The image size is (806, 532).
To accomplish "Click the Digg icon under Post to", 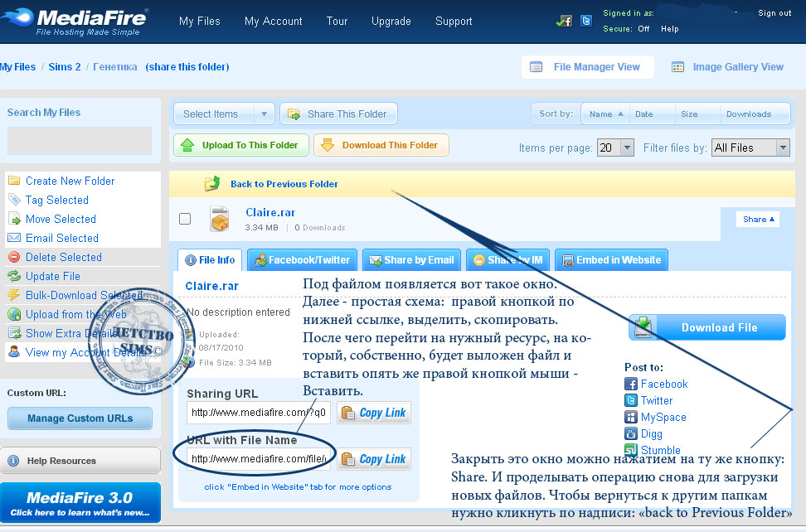I will (631, 433).
